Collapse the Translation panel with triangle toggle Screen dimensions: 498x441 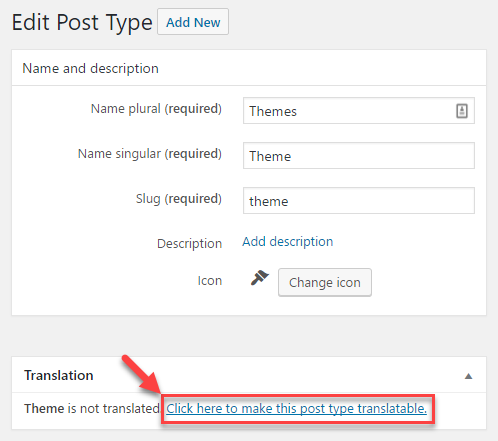click(x=468, y=376)
